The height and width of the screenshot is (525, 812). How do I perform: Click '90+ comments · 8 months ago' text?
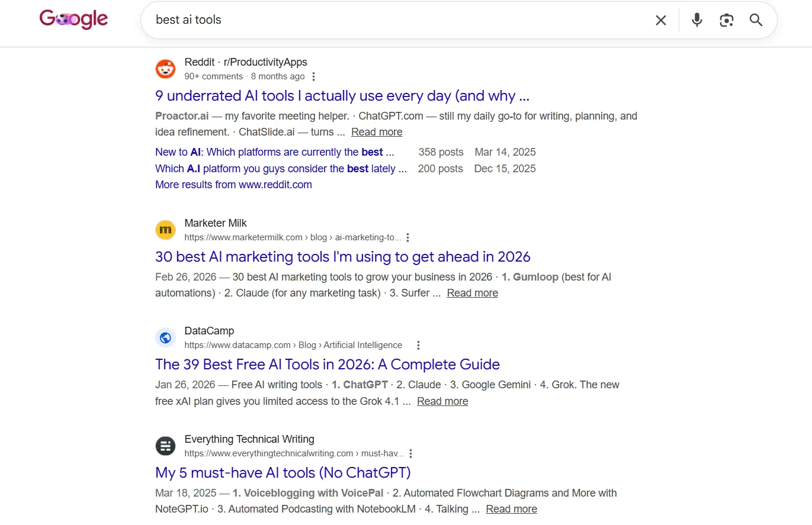pos(245,76)
